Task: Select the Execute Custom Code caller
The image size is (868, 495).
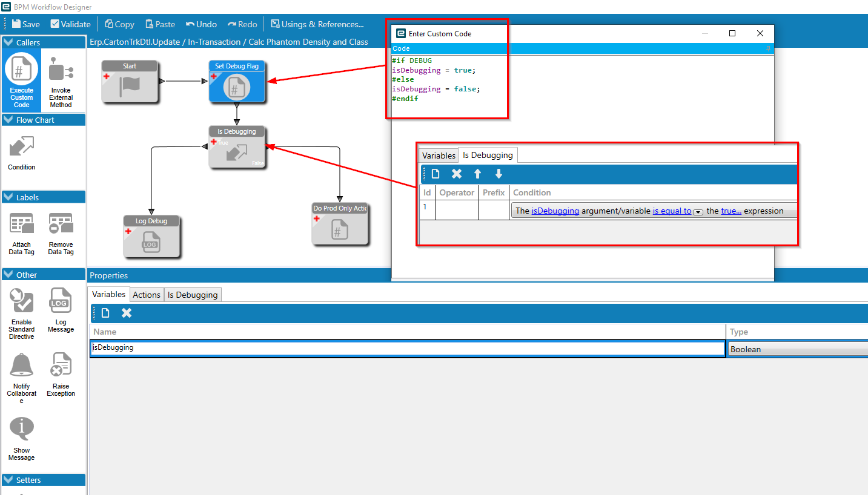Action: coord(22,80)
